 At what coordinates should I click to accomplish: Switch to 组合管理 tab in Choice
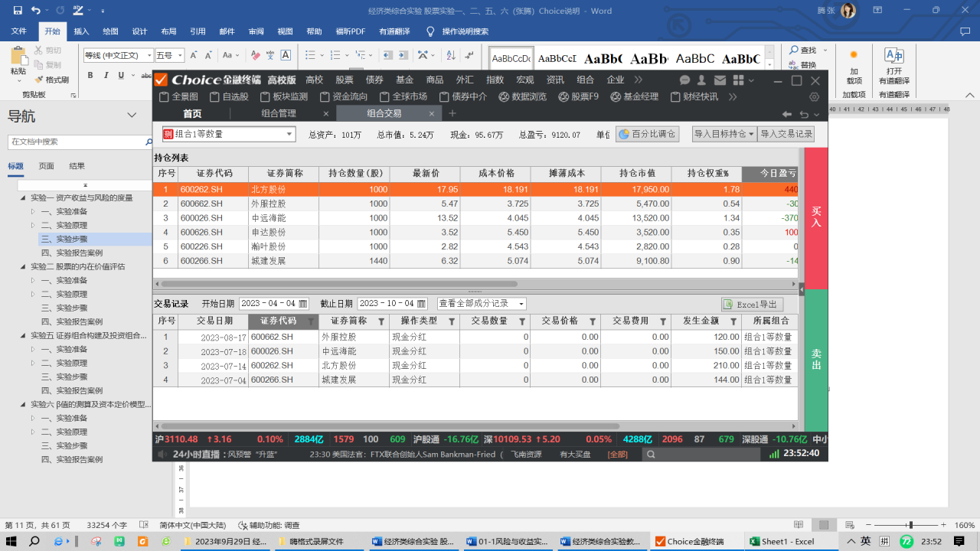click(278, 113)
